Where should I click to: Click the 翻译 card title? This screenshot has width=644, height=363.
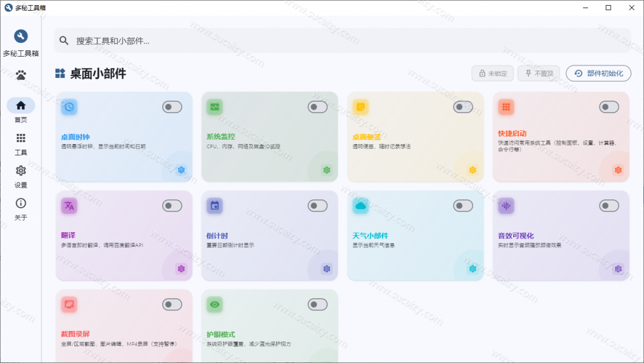tap(68, 235)
